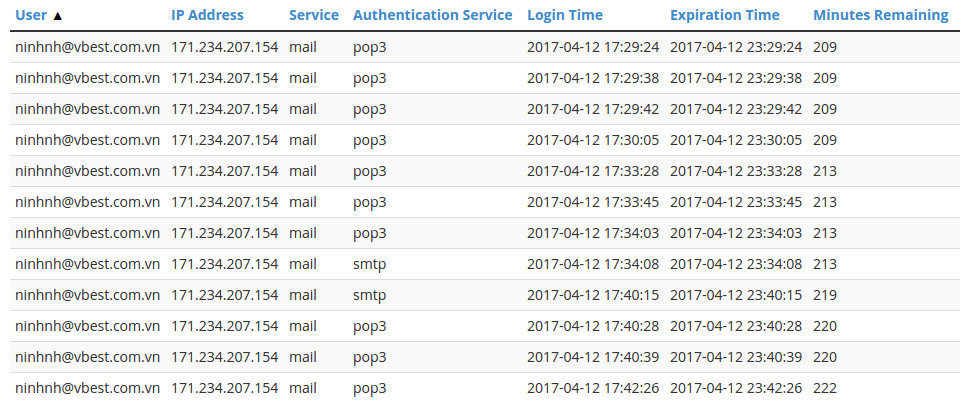Sort by the Service column header

pos(313,16)
